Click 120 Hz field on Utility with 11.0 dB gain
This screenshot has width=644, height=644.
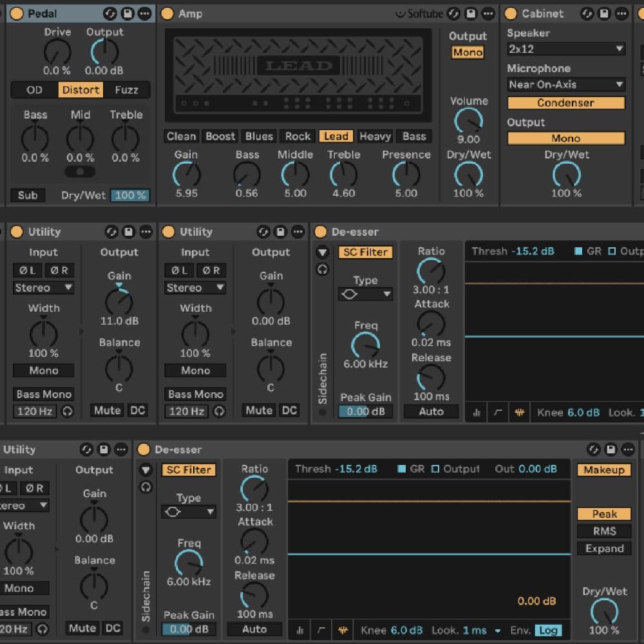click(35, 411)
